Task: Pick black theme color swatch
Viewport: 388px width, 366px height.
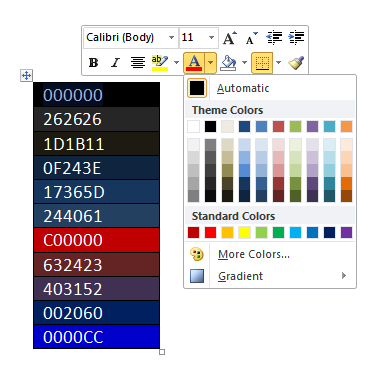Action: coord(211,127)
